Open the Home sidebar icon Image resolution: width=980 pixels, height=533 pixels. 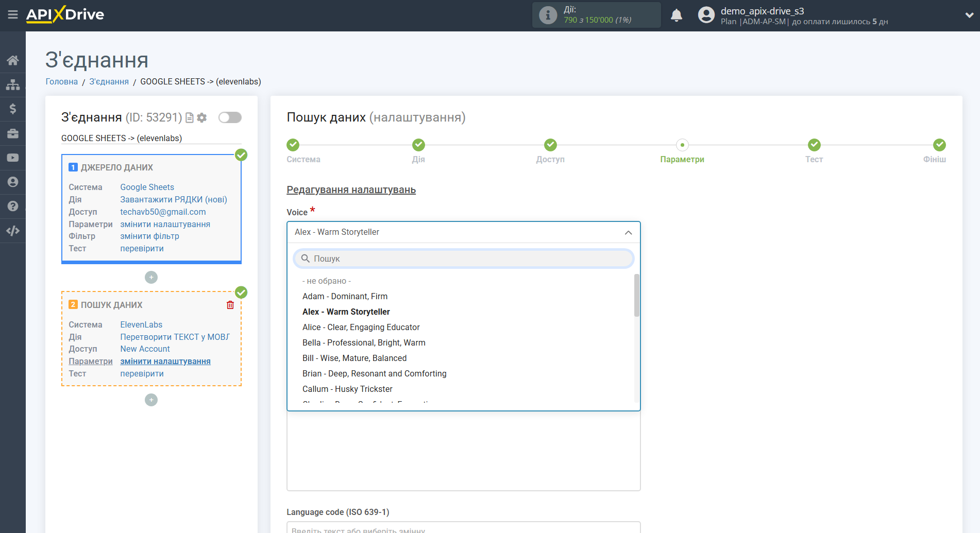(12, 60)
